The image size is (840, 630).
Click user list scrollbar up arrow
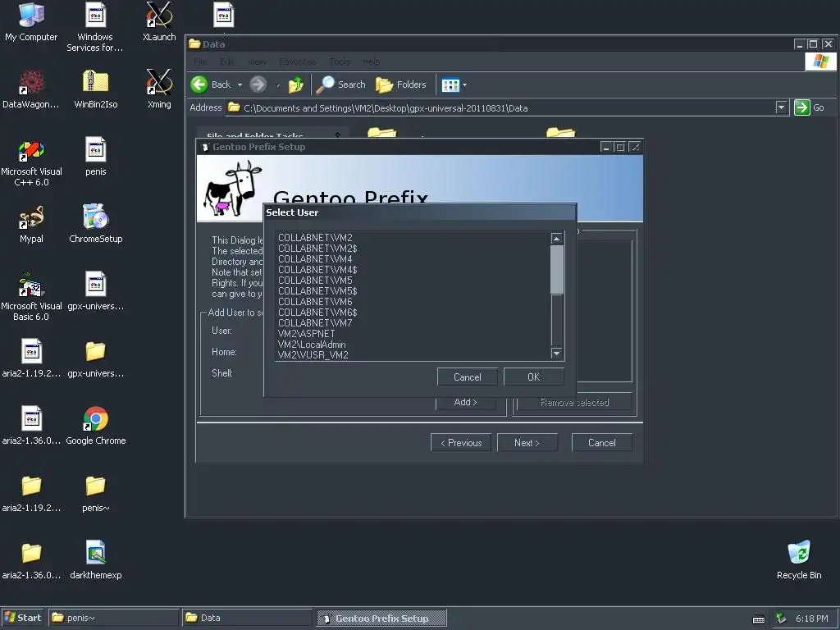tap(557, 239)
